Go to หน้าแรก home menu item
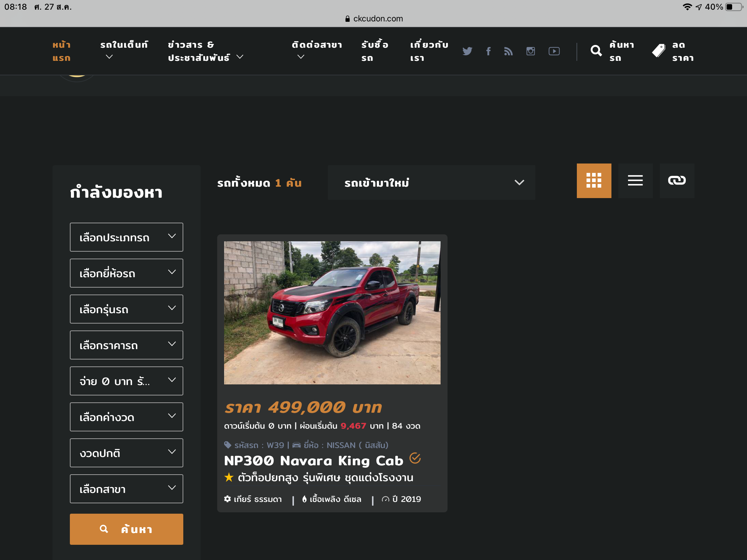This screenshot has height=560, width=747. [x=62, y=51]
